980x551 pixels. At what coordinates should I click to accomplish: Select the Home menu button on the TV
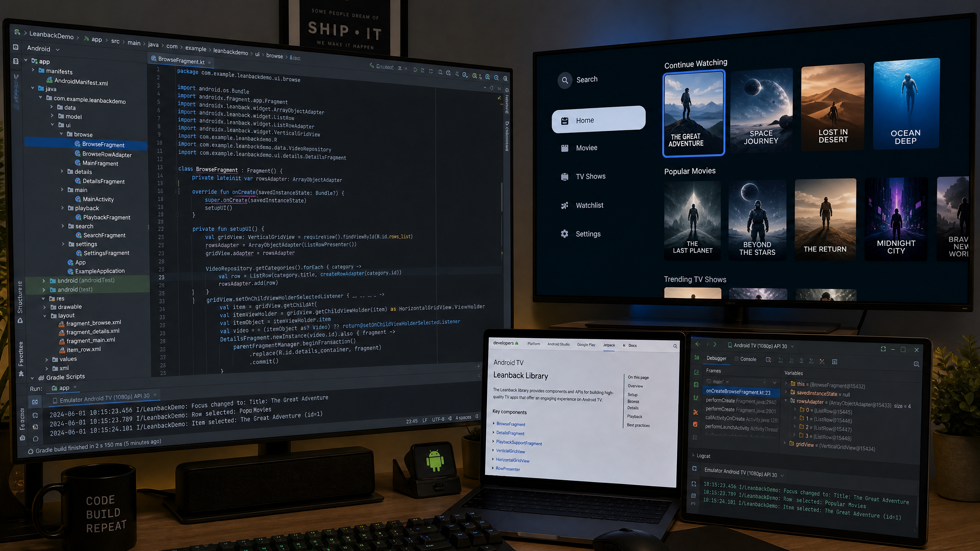point(598,120)
